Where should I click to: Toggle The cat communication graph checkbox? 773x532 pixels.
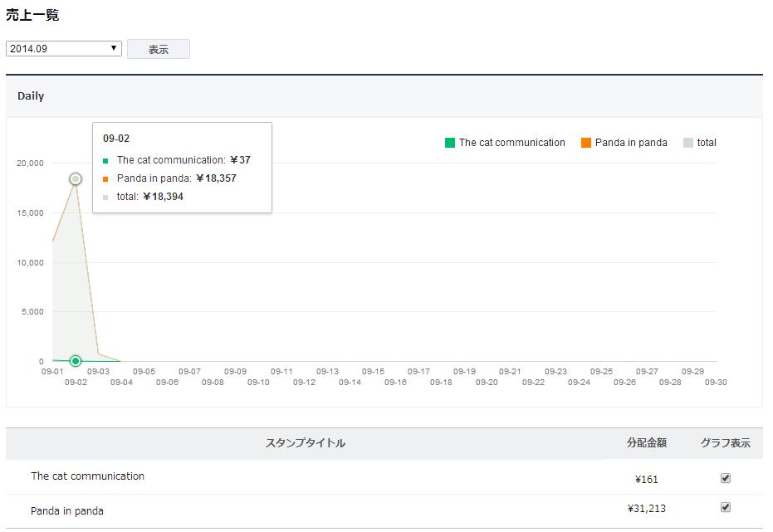coord(726,478)
